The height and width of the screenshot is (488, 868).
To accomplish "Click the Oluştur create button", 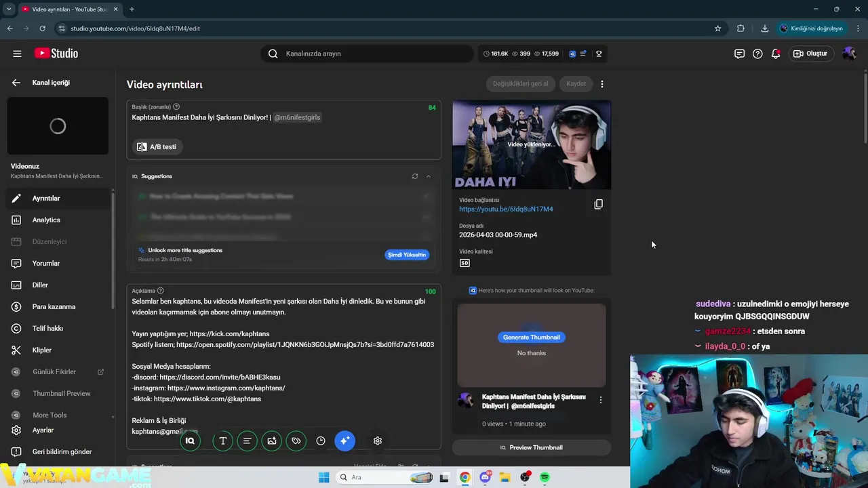I will click(811, 54).
